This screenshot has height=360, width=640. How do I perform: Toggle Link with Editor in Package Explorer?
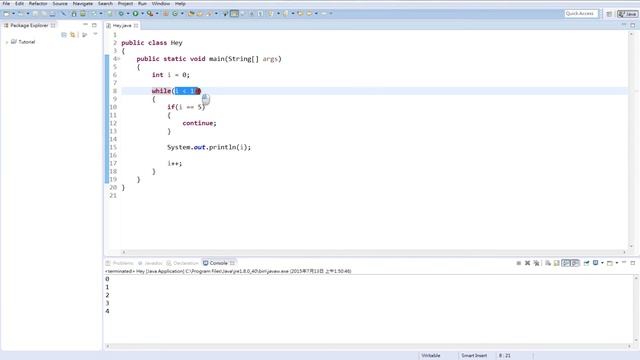73,35
